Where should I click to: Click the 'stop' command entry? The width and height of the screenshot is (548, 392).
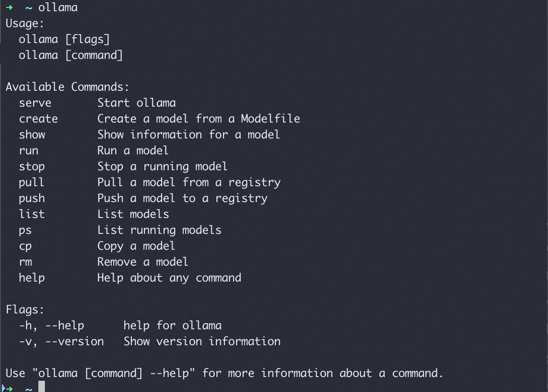pos(32,167)
